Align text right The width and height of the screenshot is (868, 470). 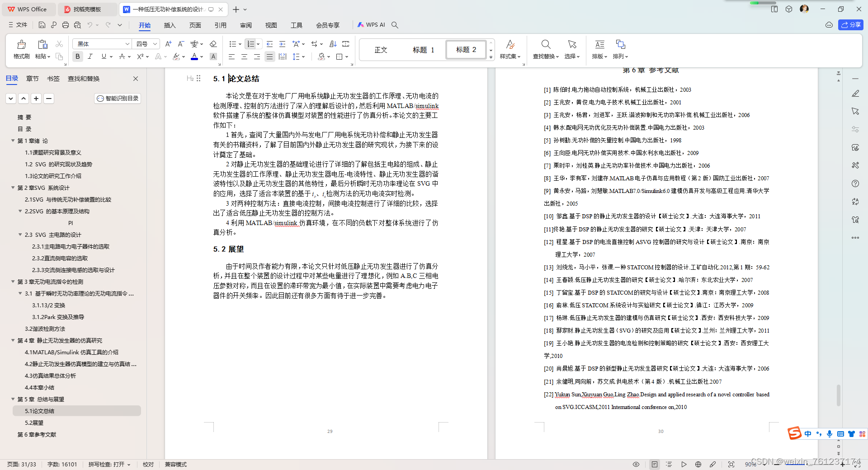[257, 56]
